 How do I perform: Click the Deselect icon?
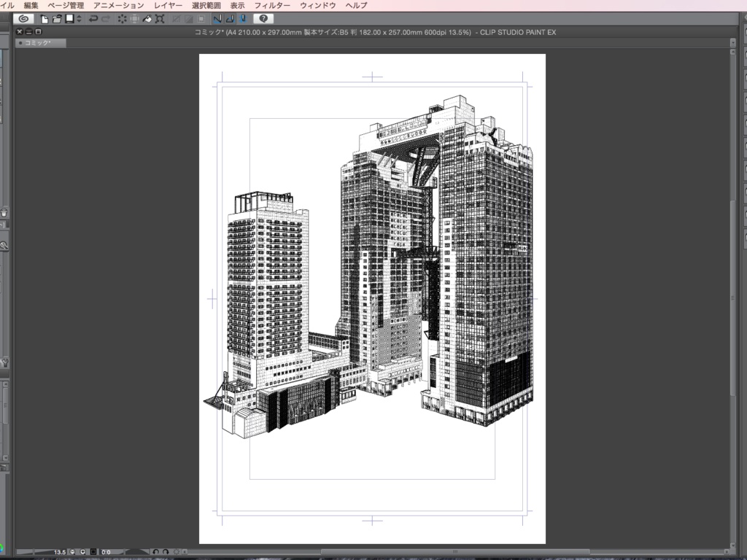pos(177,18)
